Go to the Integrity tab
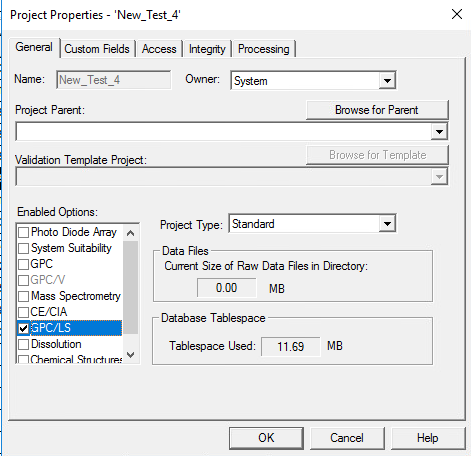Screen dimensions: 471x456 [x=207, y=49]
